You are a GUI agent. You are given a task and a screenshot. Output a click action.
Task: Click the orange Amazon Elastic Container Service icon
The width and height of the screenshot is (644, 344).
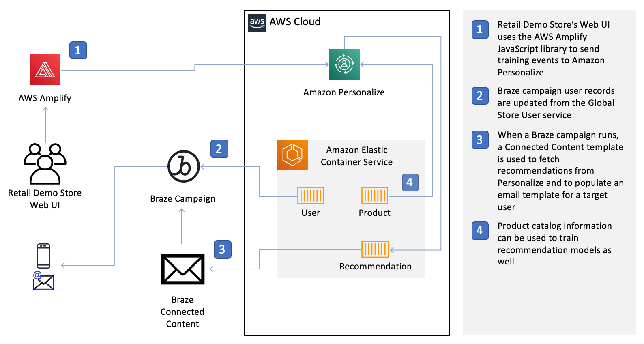[292, 155]
